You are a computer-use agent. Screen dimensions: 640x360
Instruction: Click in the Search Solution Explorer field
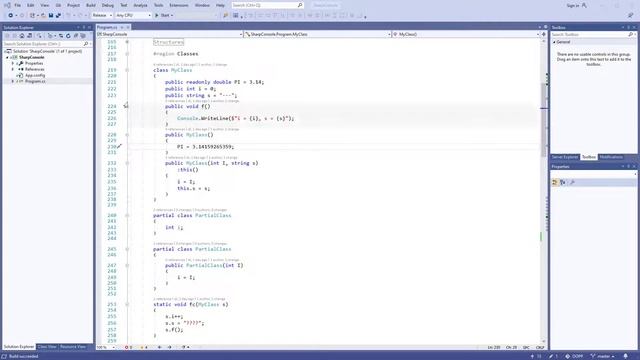click(42, 44)
